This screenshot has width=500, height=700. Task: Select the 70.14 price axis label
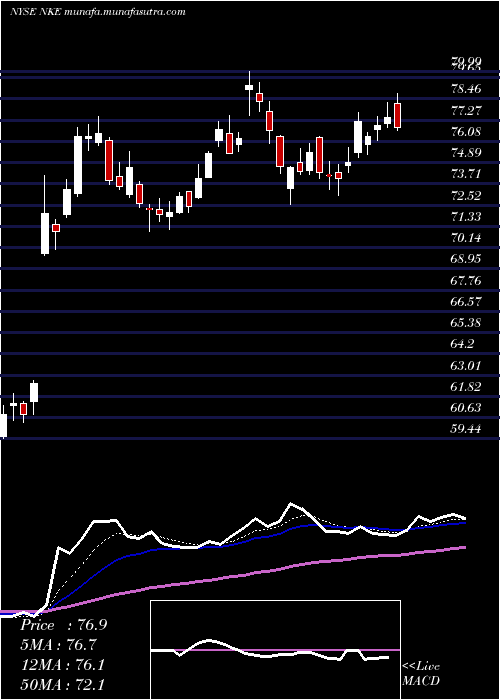coord(467,238)
